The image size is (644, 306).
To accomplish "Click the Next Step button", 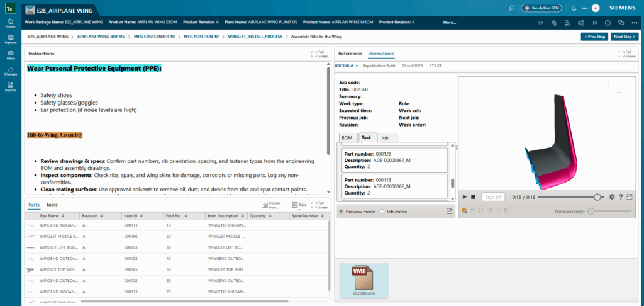I will [625, 37].
